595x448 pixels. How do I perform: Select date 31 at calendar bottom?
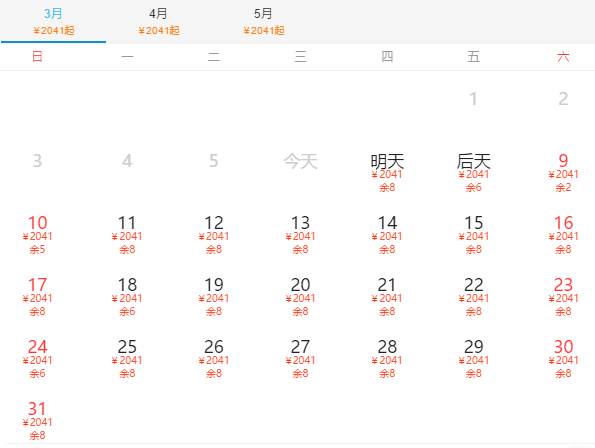point(37,420)
